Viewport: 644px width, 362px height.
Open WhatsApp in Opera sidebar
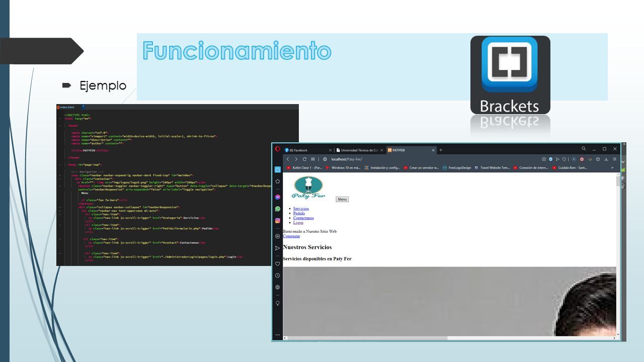277,209
